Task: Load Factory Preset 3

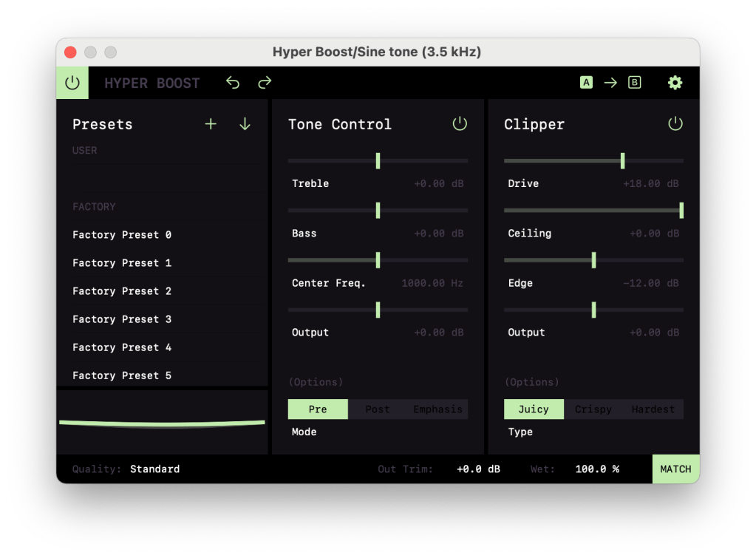Action: (x=122, y=319)
